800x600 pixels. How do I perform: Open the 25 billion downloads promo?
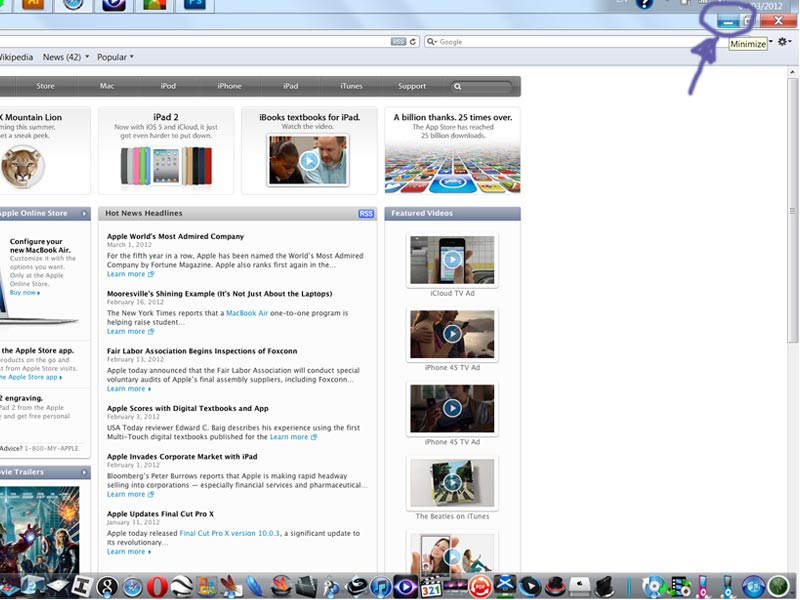(453, 150)
